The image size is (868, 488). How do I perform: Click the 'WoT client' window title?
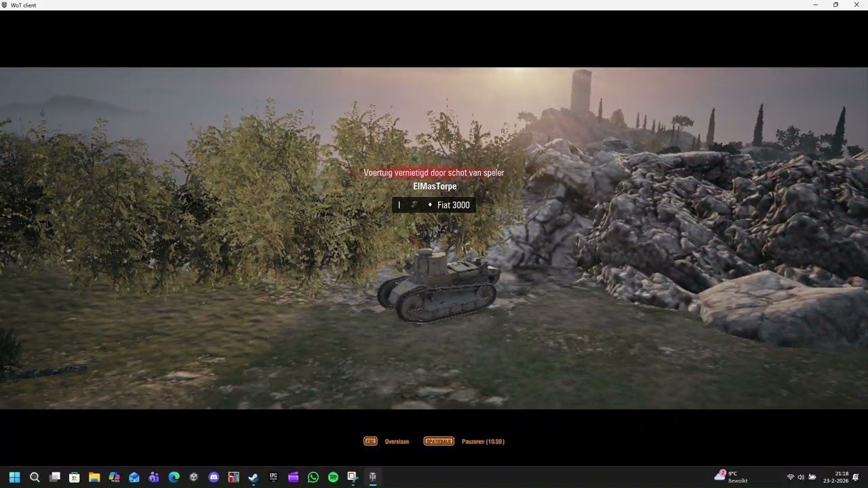pos(24,5)
